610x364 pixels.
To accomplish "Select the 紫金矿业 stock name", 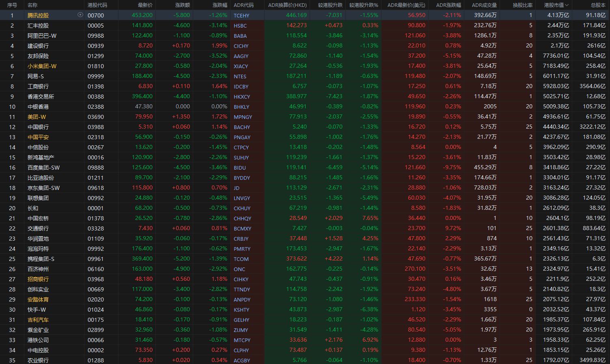I will (38, 330).
